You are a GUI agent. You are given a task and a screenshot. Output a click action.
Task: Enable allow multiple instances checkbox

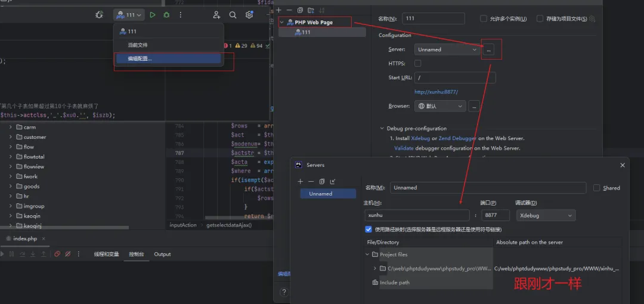[x=484, y=19]
